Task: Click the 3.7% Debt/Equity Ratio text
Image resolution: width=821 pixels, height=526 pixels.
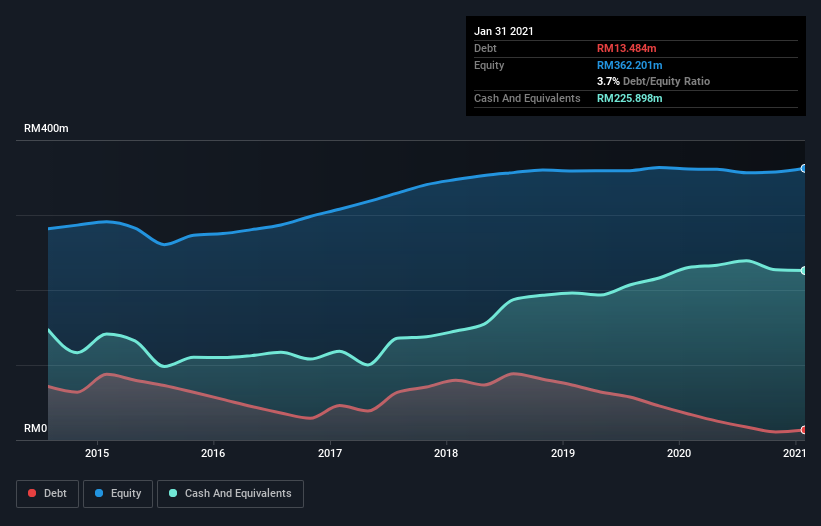Action: click(653, 81)
